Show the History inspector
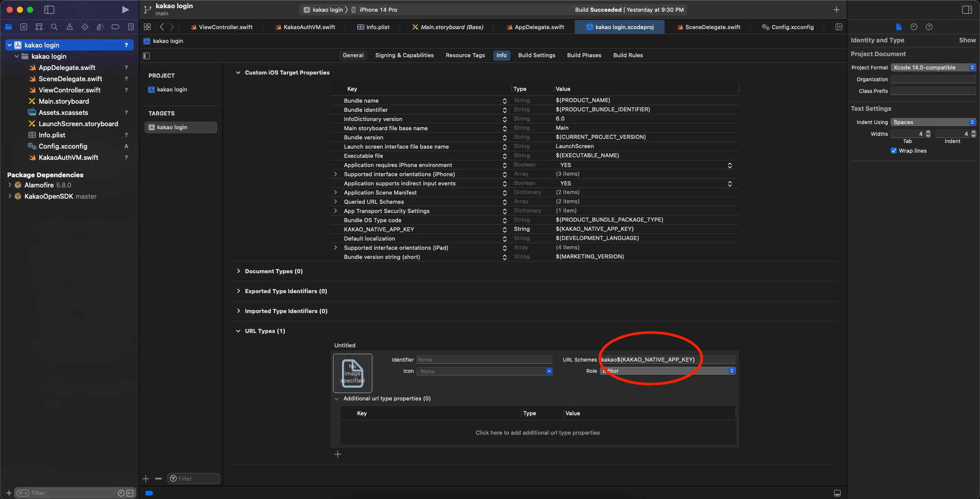This screenshot has width=980, height=499. point(914,27)
